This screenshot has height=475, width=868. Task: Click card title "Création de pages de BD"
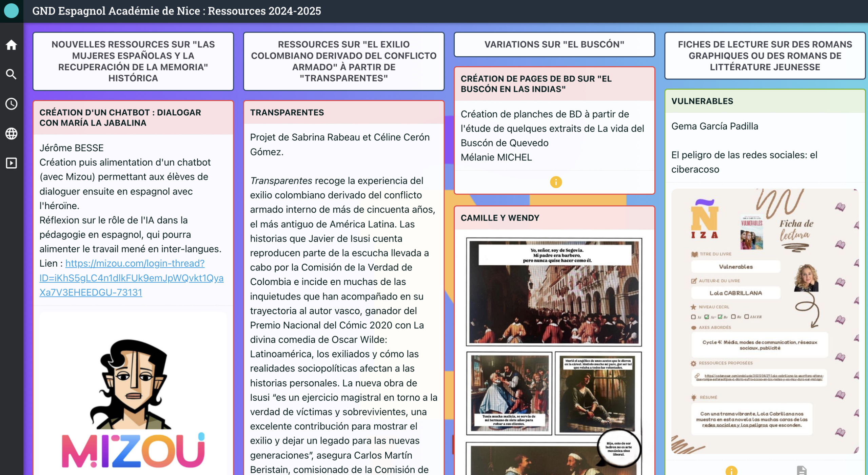(x=536, y=84)
